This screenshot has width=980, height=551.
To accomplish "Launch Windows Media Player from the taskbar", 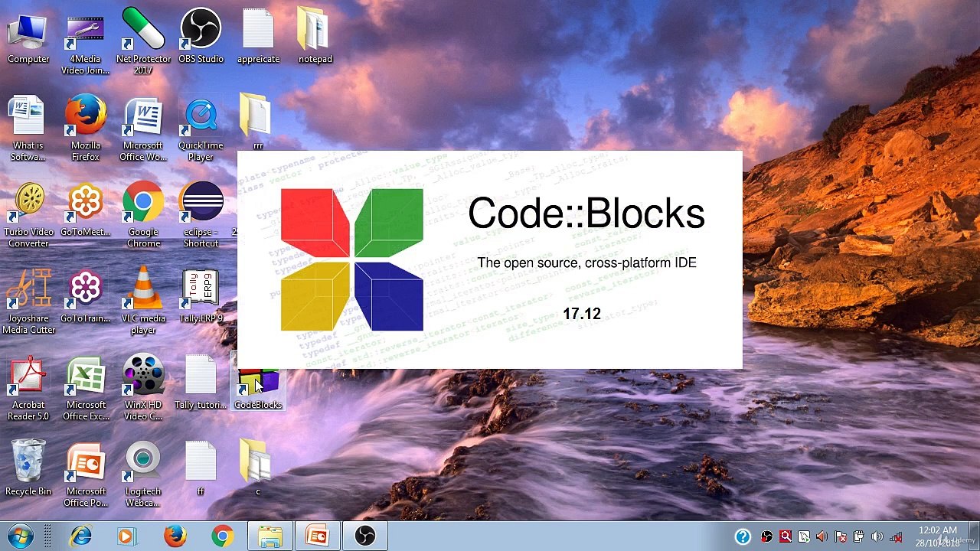I will pyautogui.click(x=127, y=536).
